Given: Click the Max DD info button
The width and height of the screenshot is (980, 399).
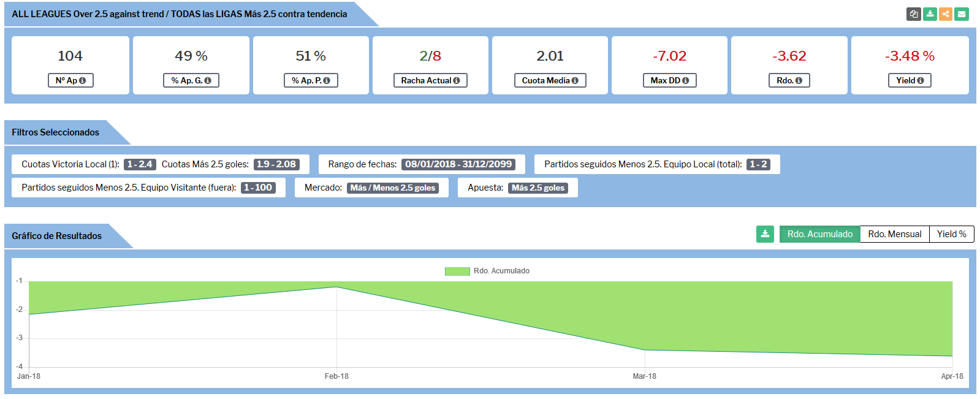Looking at the screenshot, I should pyautogui.click(x=669, y=80).
